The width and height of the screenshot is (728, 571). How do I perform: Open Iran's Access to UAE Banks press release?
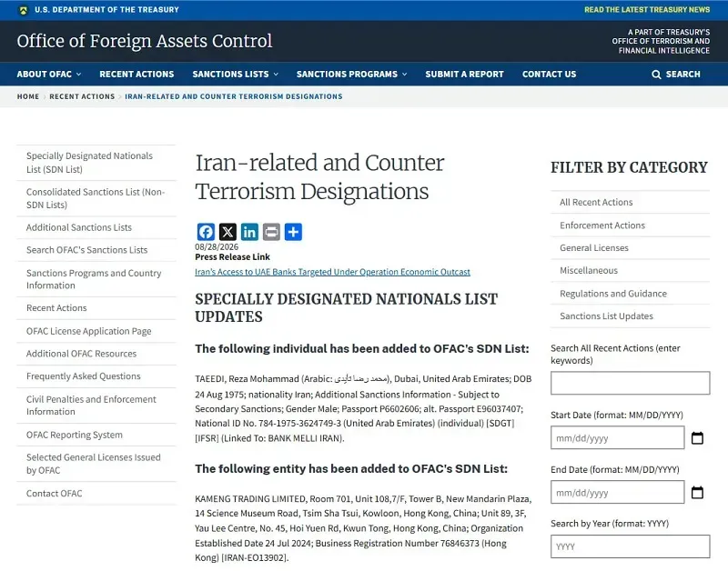point(332,272)
